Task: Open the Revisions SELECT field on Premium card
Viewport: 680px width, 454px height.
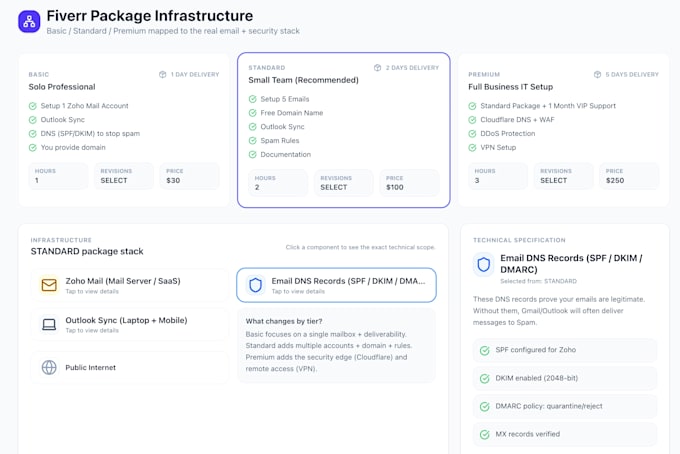Action: point(563,176)
